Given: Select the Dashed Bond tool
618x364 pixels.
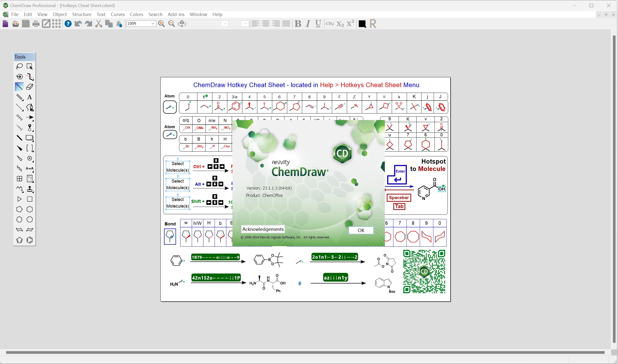Looking at the screenshot, I should (x=19, y=107).
